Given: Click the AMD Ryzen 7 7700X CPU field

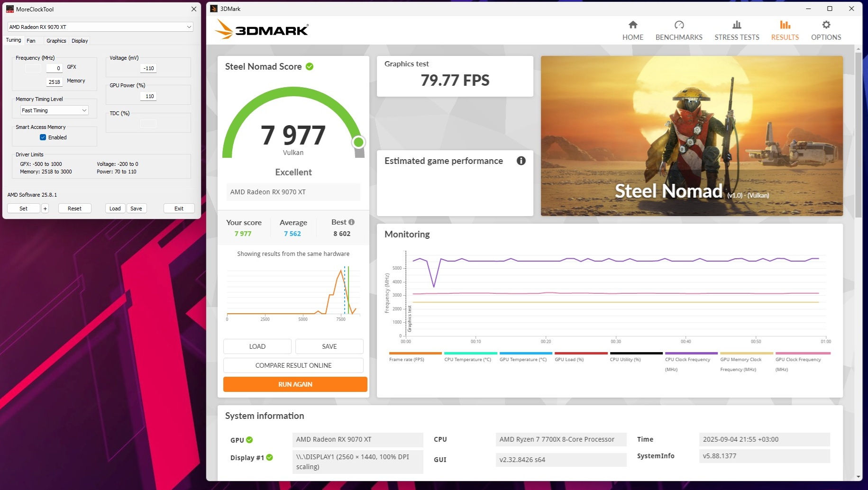Looking at the screenshot, I should [561, 439].
